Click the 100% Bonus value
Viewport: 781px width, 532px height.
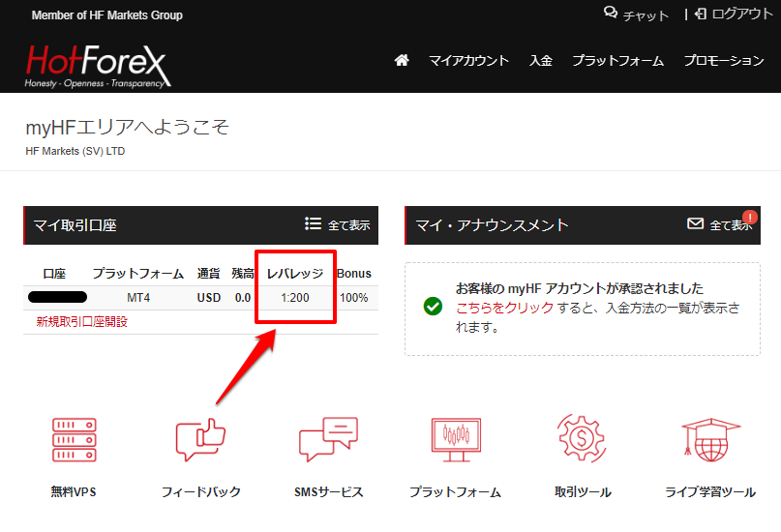(x=353, y=298)
